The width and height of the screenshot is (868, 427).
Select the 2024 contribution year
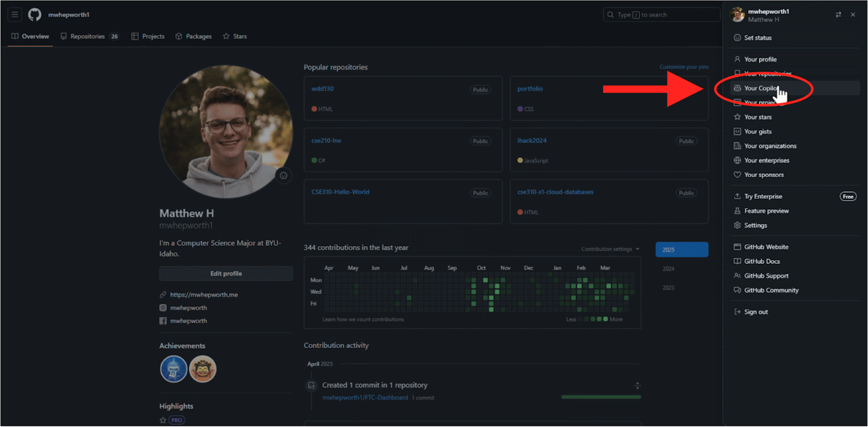(x=668, y=269)
